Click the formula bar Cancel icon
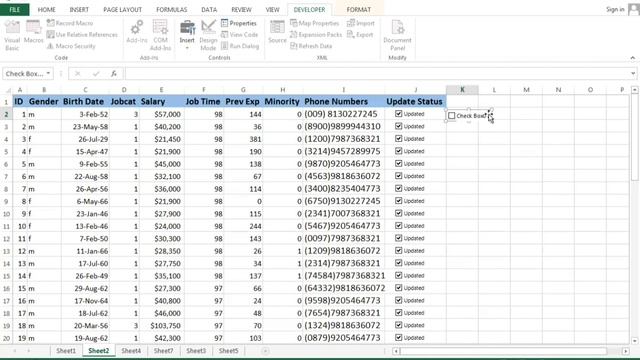640x360 pixels. coord(77,73)
